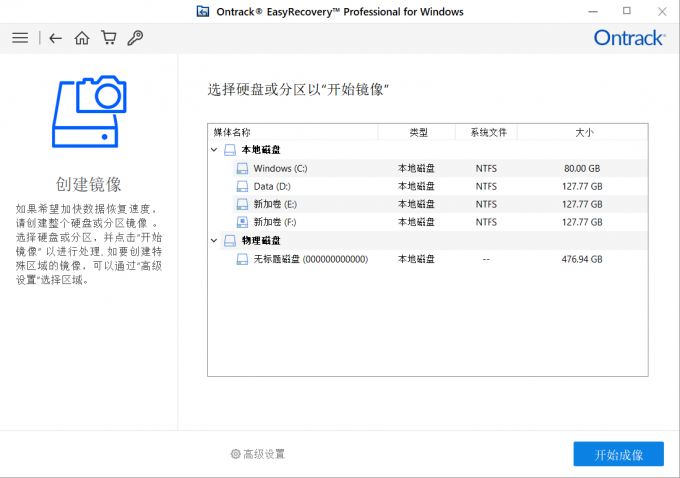This screenshot has width=680, height=478.
Task: Click the 新加卷 (E:) drive icon
Action: (242, 204)
